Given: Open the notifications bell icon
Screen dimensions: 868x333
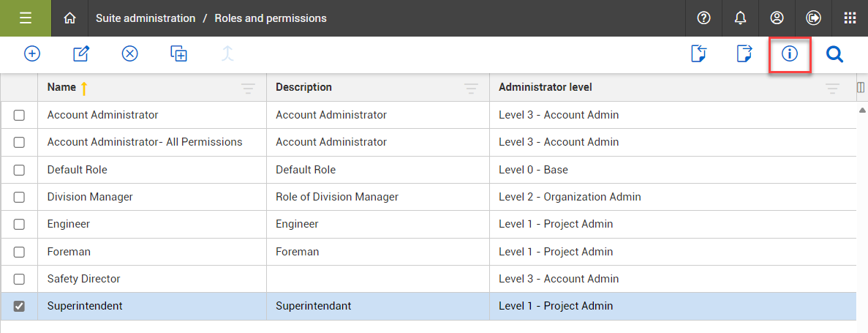Looking at the screenshot, I should click(741, 18).
